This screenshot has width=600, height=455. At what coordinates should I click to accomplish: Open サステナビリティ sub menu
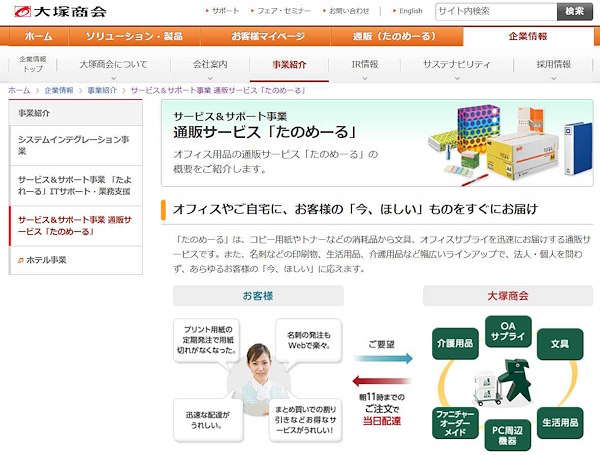click(x=457, y=64)
